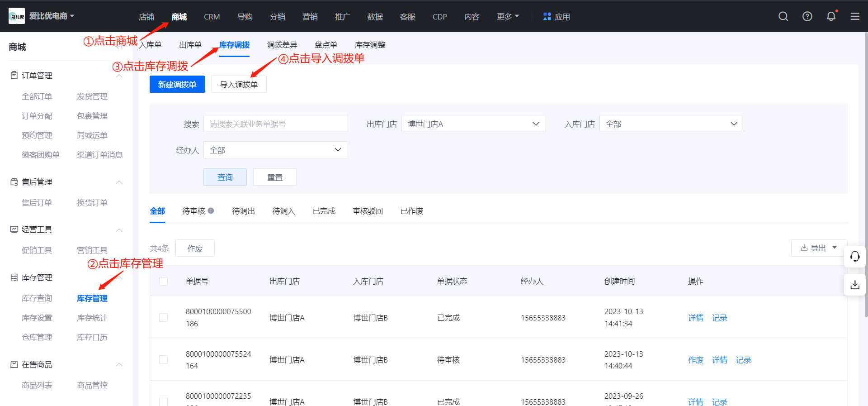The width and height of the screenshot is (868, 406).
Task: Click the 新建调拨单 button
Action: [x=177, y=84]
